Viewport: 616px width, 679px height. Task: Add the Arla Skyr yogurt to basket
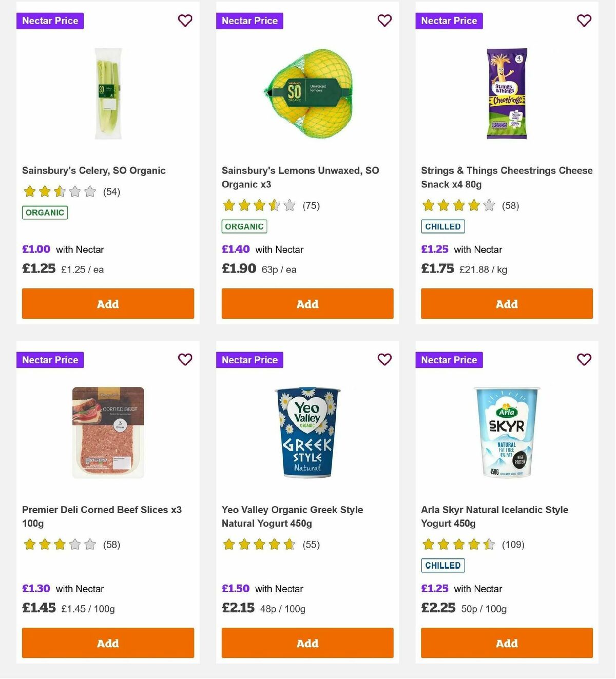click(x=507, y=643)
